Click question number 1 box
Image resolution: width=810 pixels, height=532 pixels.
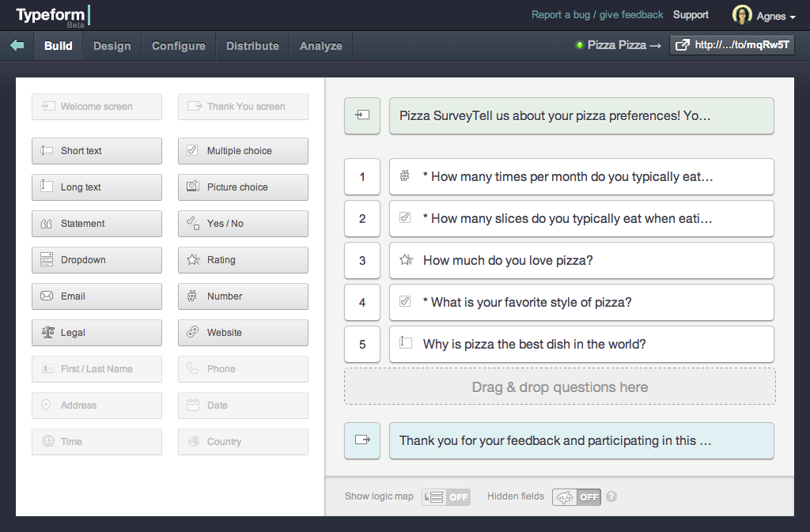(362, 176)
